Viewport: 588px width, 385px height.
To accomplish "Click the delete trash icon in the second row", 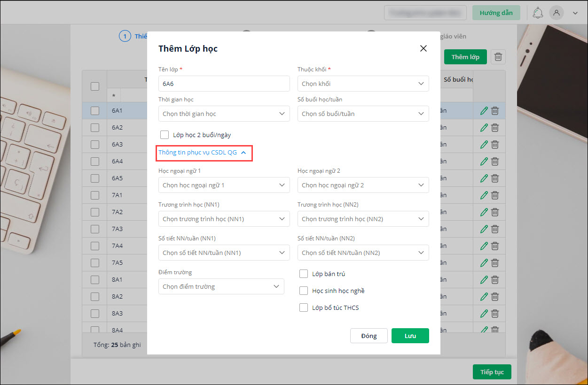I will tap(495, 128).
